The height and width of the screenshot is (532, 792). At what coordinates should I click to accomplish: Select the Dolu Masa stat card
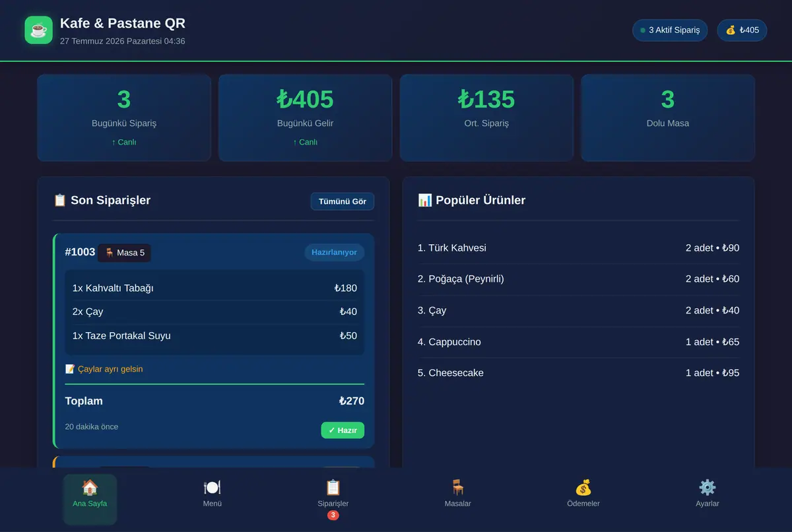668,117
